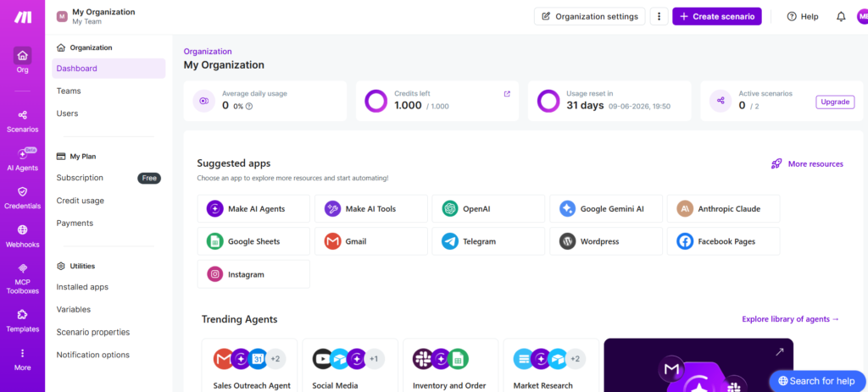
Task: Select the Telegram app tile
Action: 488,241
